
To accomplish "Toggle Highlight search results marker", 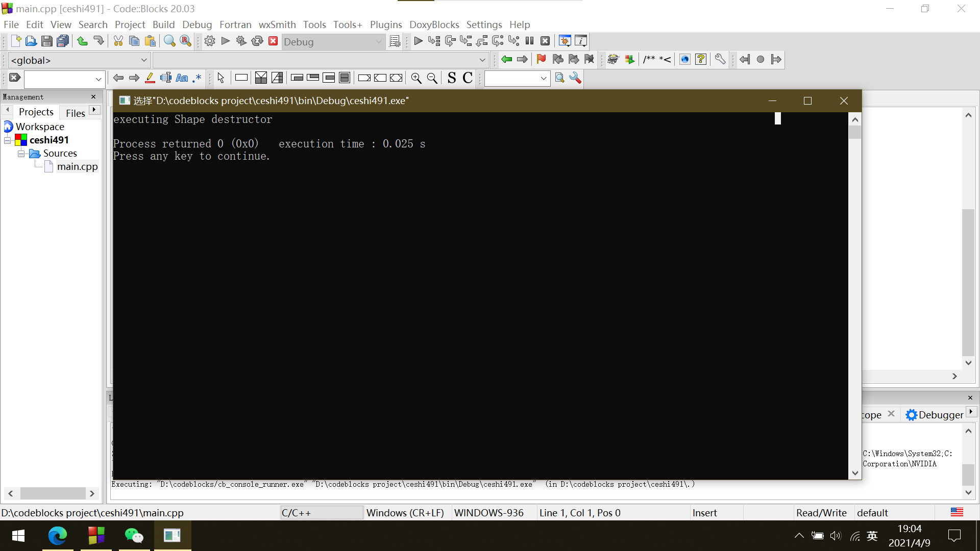I will (x=150, y=78).
